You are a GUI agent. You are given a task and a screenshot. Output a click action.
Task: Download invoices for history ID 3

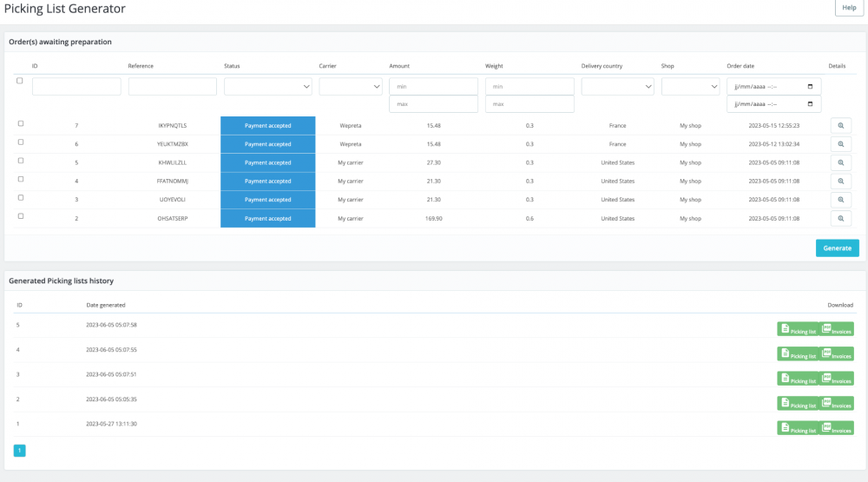[836, 379]
